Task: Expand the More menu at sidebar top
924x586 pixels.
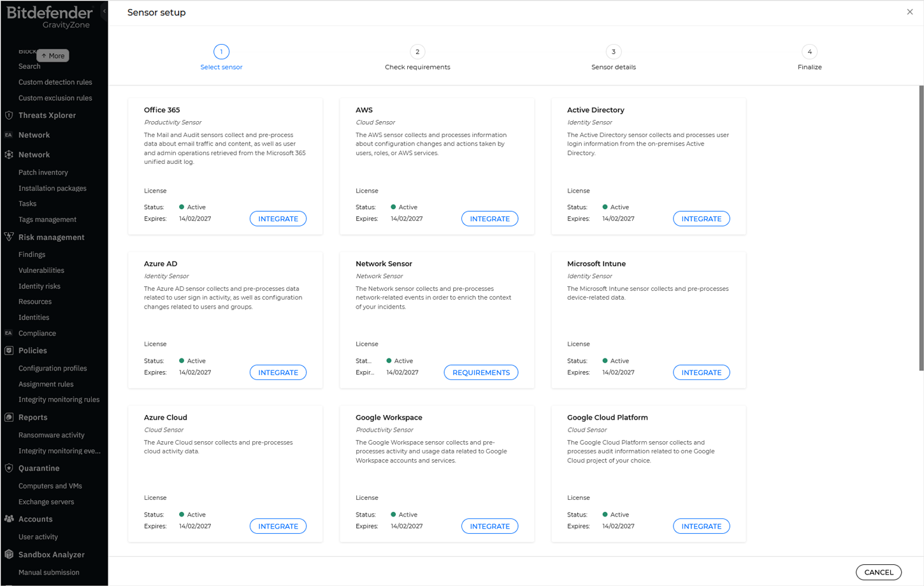Action: (x=53, y=55)
